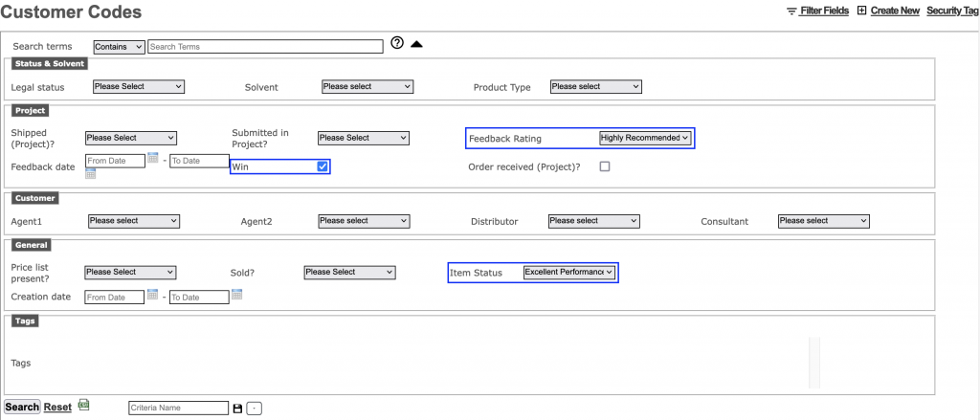Click the Reset link
Viewport: 980px width, 420px height.
pos(57,407)
